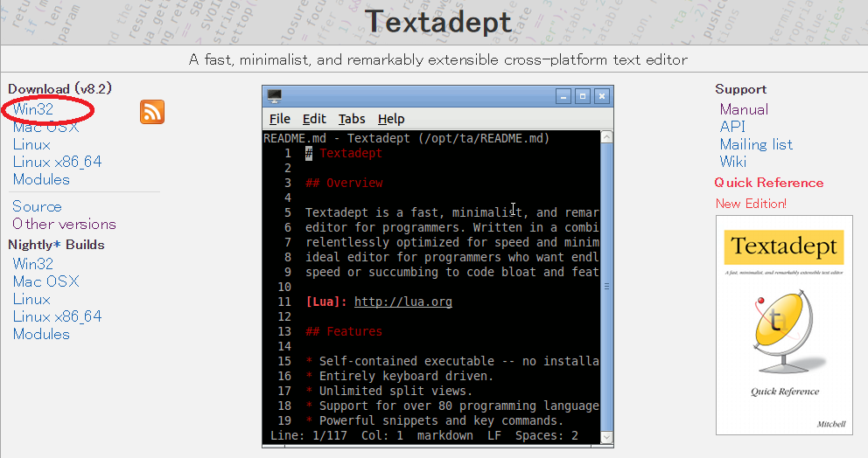Click the '# Textadept' heading on line 1
The height and width of the screenshot is (458, 868).
click(344, 153)
